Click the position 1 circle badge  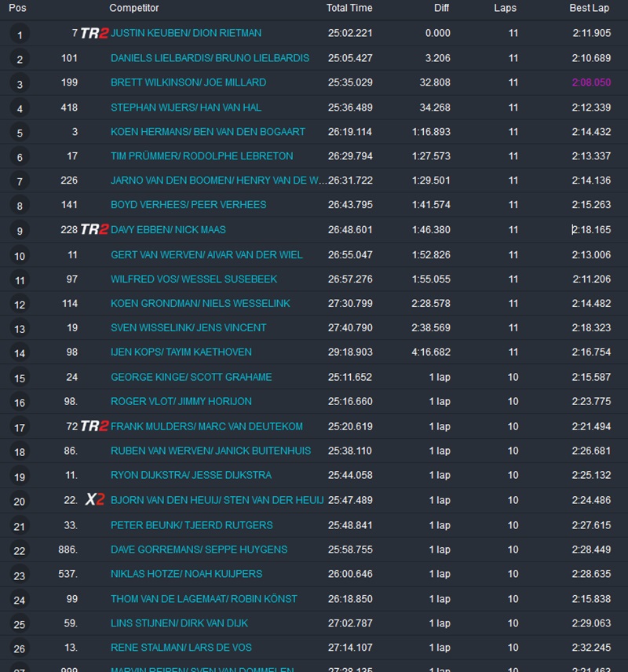[20, 35]
